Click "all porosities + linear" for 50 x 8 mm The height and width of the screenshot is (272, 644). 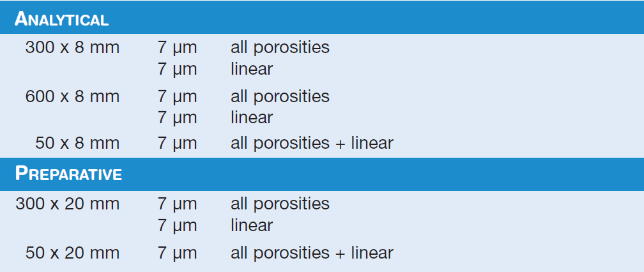[x=311, y=143]
